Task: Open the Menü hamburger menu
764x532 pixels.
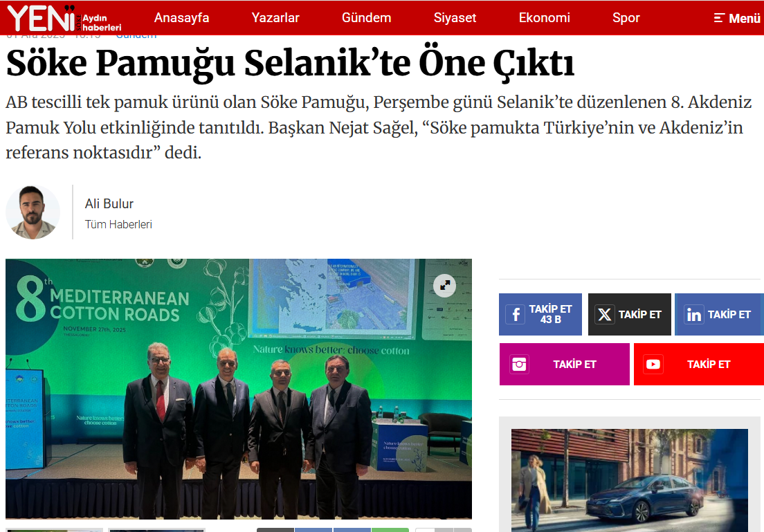Action: pos(737,18)
